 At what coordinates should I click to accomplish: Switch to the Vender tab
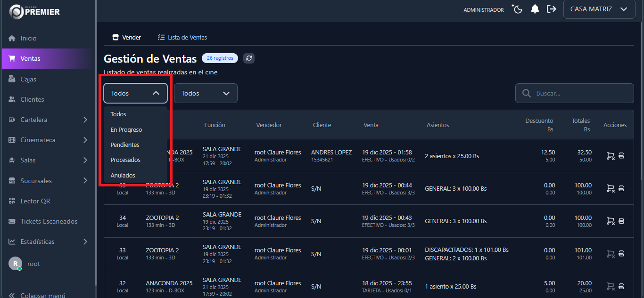pyautogui.click(x=127, y=37)
